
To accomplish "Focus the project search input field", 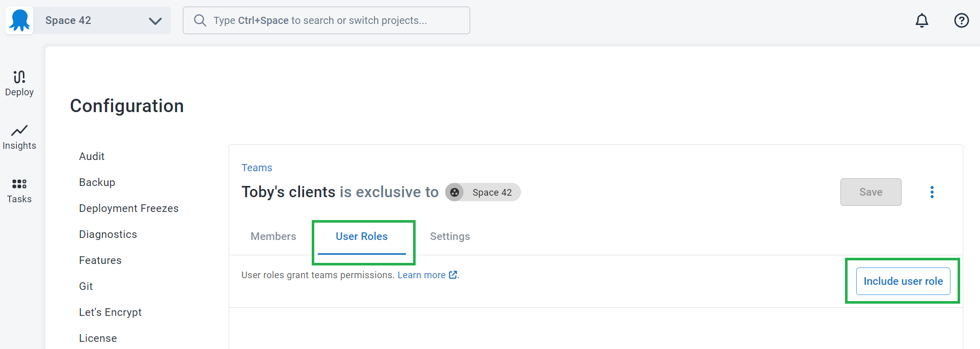I will pyautogui.click(x=326, y=20).
